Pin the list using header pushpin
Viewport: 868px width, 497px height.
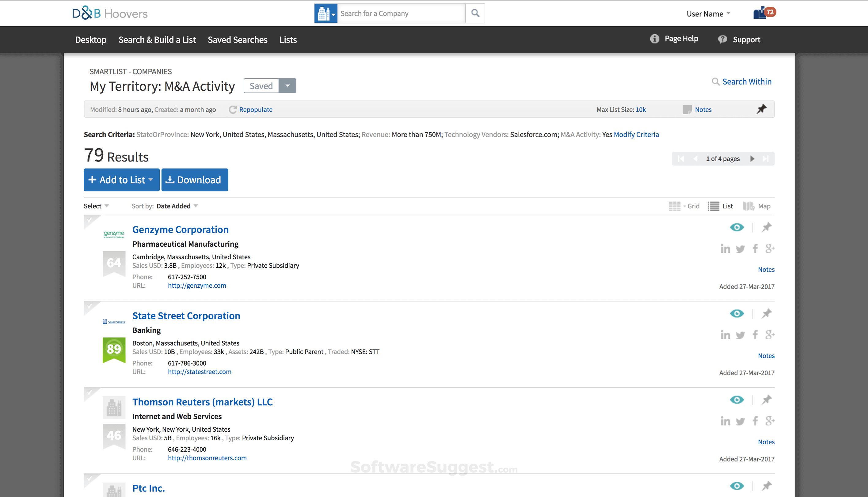(762, 109)
